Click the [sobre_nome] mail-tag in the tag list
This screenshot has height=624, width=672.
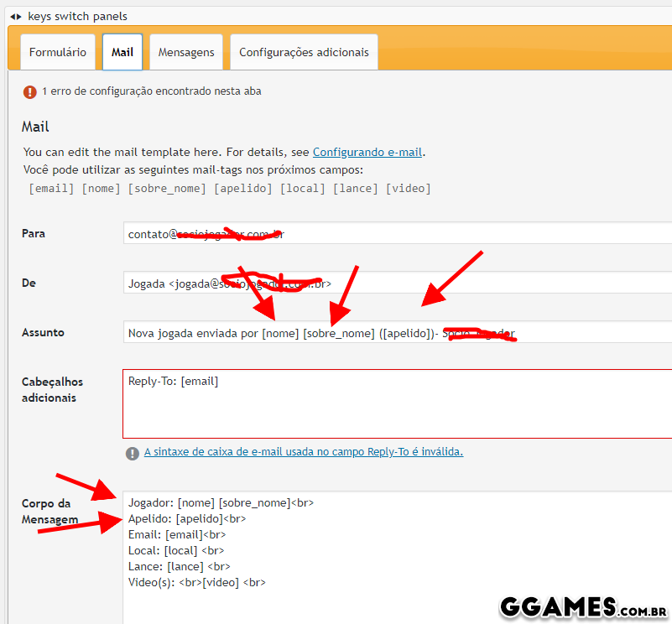[x=166, y=189]
